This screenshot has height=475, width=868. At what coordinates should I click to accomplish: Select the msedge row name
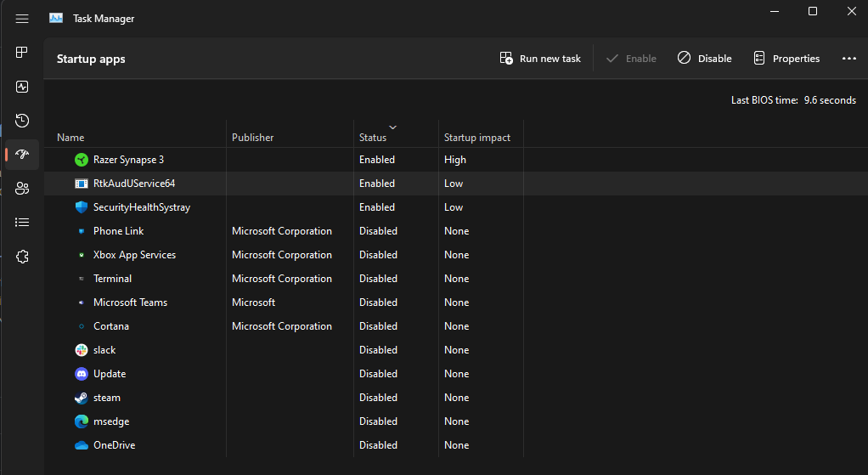click(x=111, y=421)
